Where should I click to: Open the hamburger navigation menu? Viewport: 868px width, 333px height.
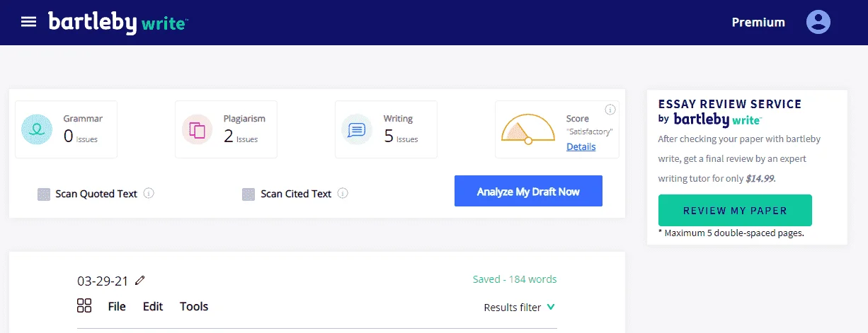[x=28, y=22]
